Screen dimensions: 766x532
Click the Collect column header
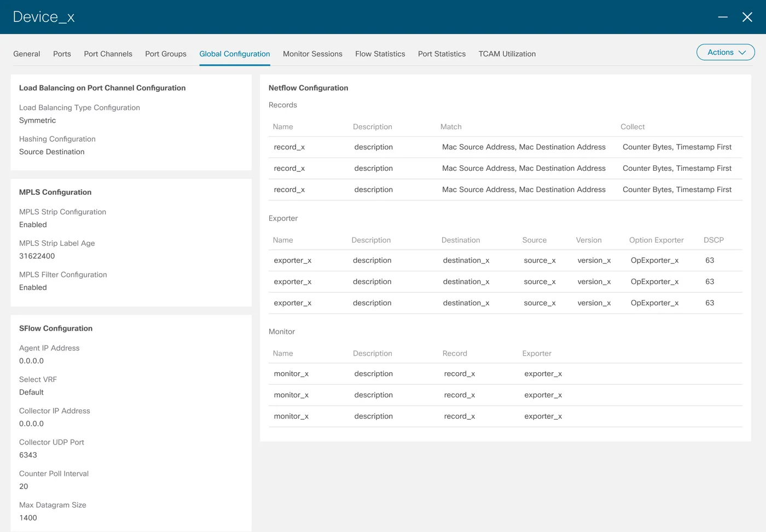[x=632, y=126]
